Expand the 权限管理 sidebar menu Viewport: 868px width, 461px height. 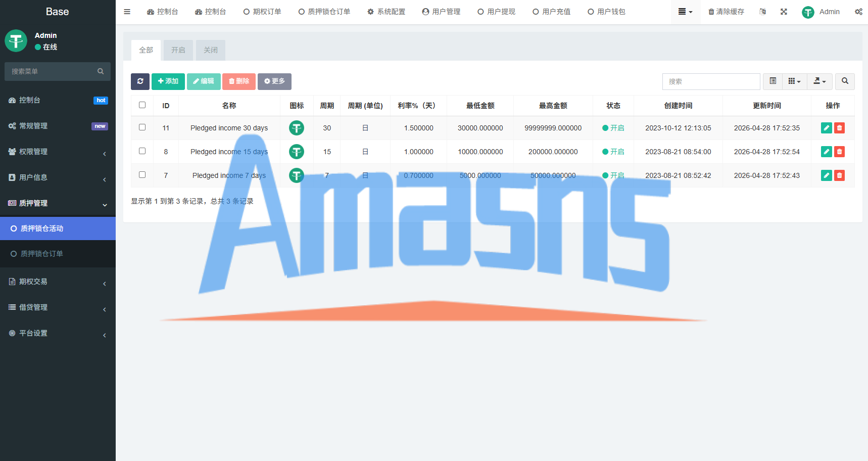(58, 152)
